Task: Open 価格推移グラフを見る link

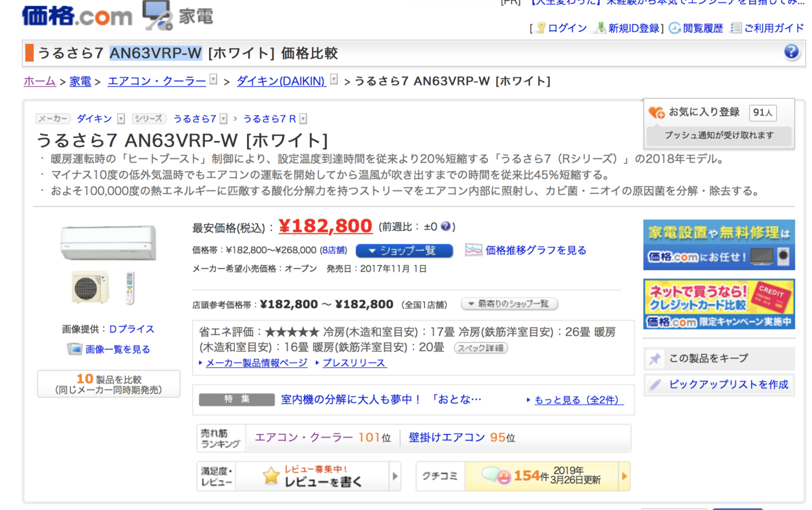Action: click(536, 250)
